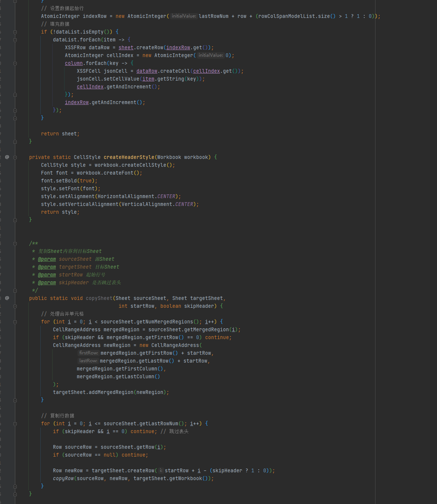This screenshot has width=437, height=504.
Task: Click the 'initialValue:' hint in the cellIndex declaration
Action: [x=211, y=55]
